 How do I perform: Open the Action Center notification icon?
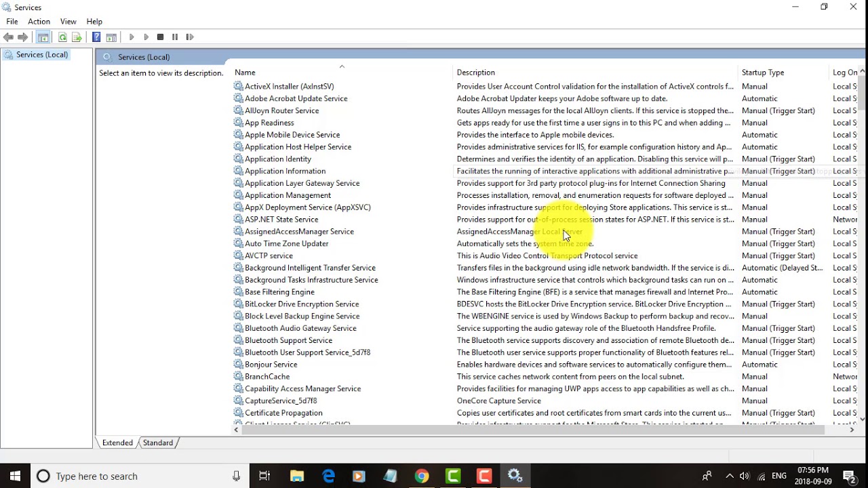848,476
